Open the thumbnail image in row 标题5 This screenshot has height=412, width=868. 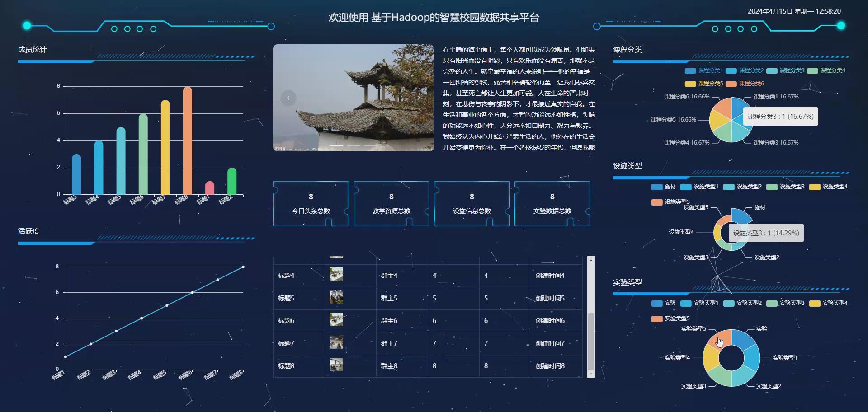coord(336,297)
